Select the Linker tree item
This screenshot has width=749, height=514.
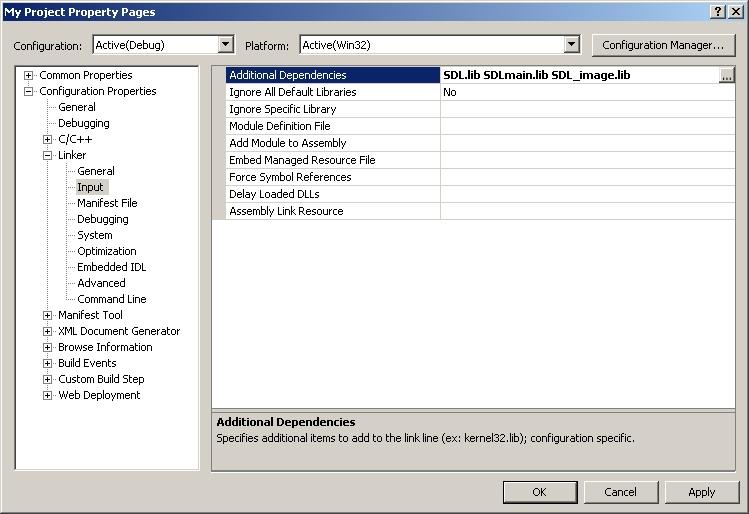pos(72,155)
